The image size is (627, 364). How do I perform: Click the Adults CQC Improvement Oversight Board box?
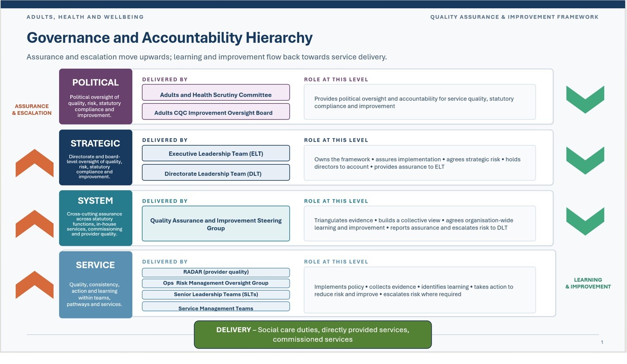[216, 112]
